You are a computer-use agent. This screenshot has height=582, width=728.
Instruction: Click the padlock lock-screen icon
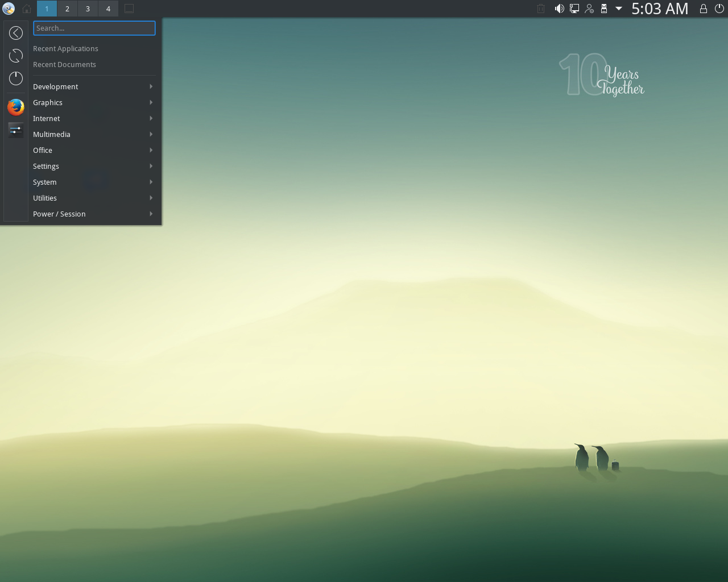[704, 9]
